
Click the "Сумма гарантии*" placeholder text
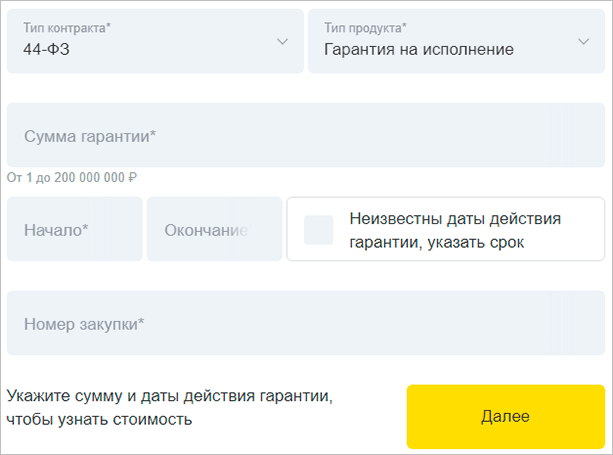89,135
